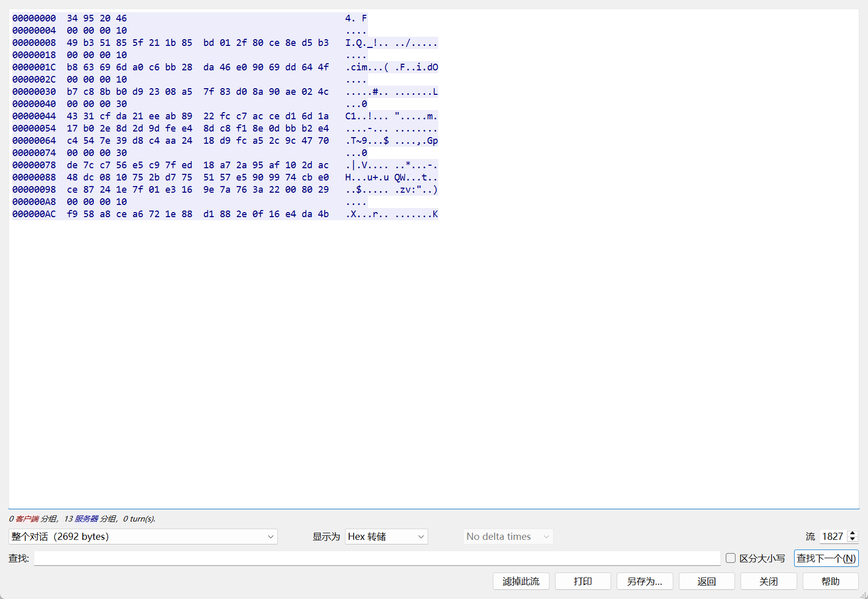
Task: Close the dialog with the 关闭 button
Action: coord(768,581)
